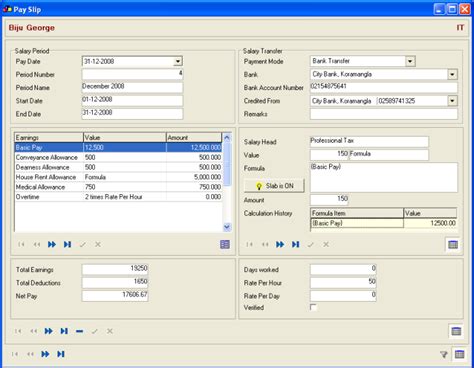Click the Total Earnings field

pos(115,269)
